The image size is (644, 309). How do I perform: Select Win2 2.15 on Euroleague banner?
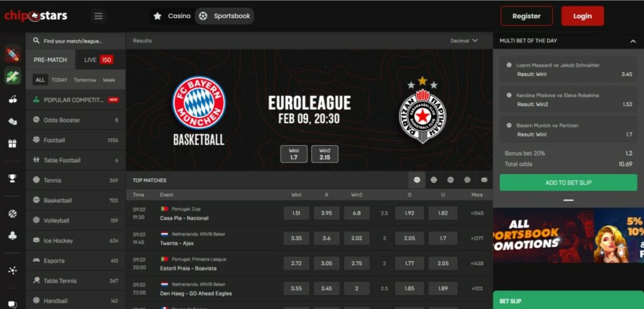coord(325,154)
